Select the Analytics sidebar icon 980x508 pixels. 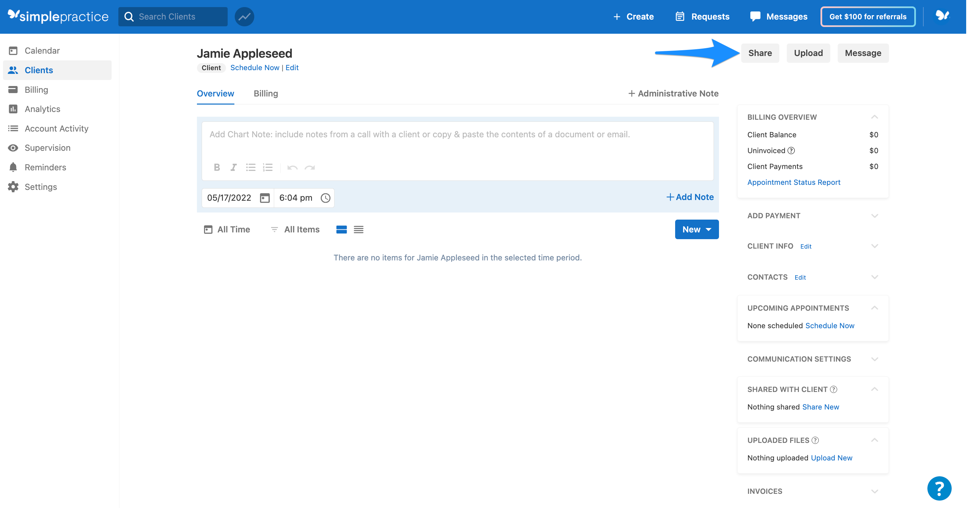13,109
